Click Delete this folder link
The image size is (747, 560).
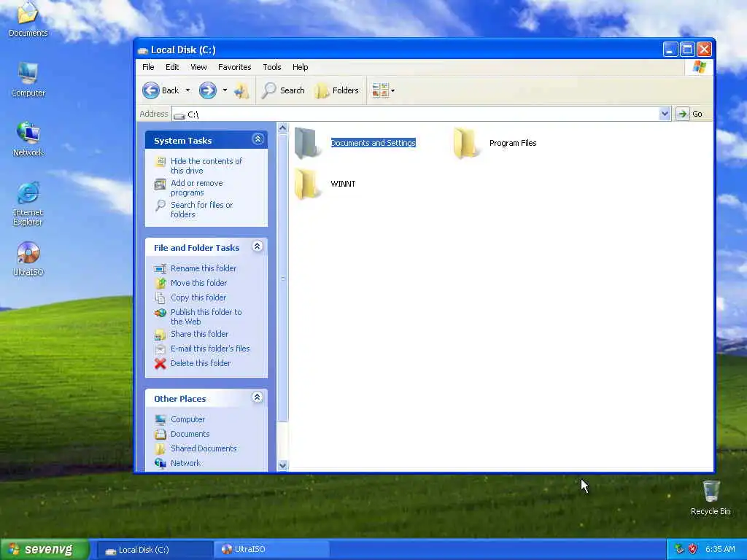click(201, 363)
